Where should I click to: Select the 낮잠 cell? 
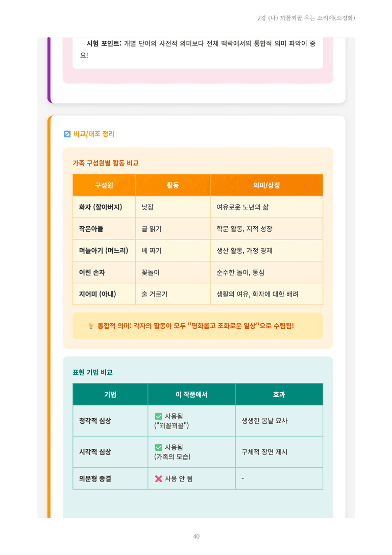point(173,207)
